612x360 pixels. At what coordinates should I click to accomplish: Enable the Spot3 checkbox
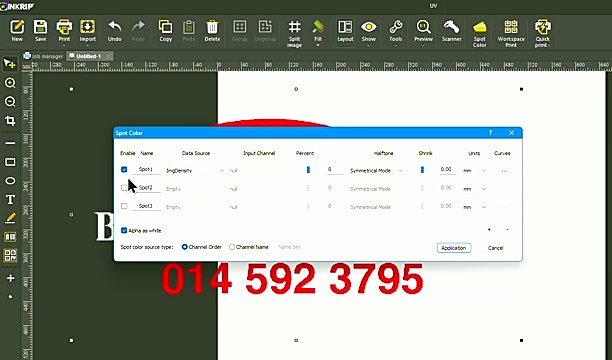[x=124, y=206]
